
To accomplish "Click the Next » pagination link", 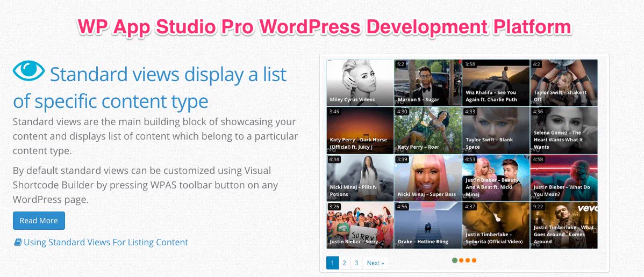I will click(x=375, y=263).
